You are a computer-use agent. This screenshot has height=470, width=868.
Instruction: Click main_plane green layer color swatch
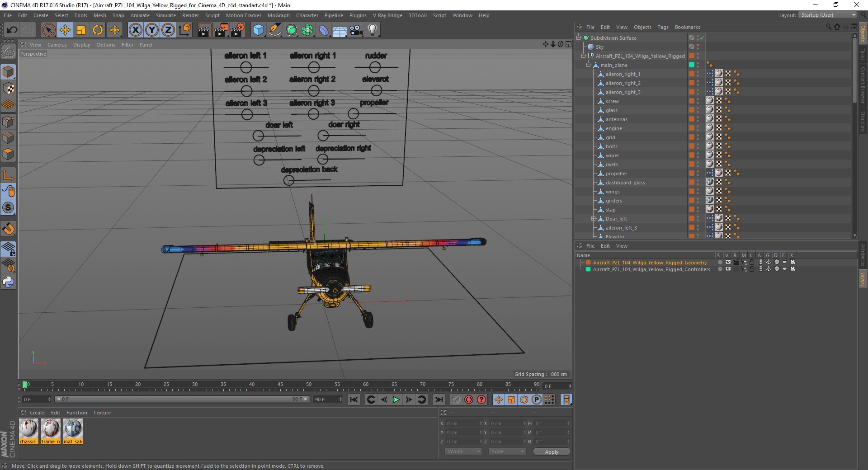point(691,65)
